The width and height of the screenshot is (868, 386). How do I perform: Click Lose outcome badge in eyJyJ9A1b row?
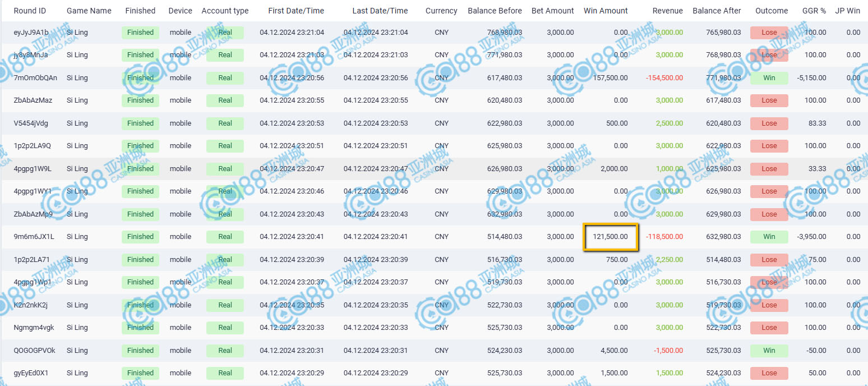pos(769,33)
